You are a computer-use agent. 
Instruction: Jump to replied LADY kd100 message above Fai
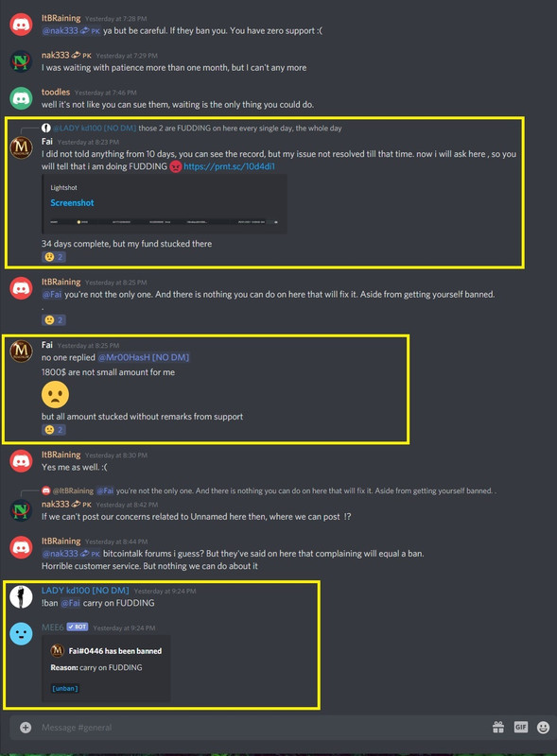click(197, 129)
